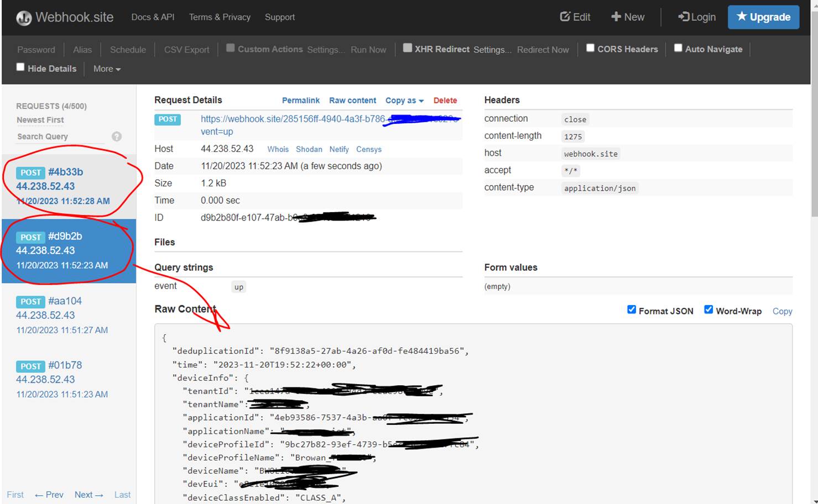Expand the Copy as dropdown
Screen dimensions: 818x504
coord(404,101)
